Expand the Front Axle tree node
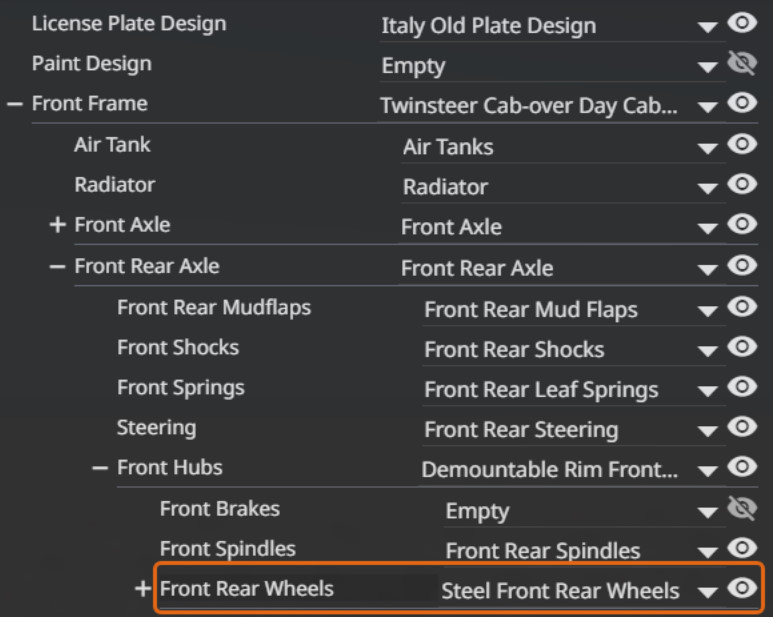The image size is (773, 617). pyautogui.click(x=57, y=226)
